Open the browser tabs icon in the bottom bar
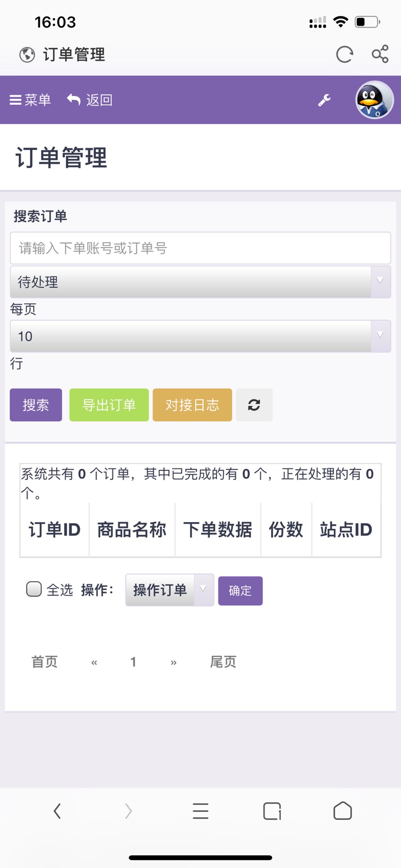401x868 pixels. [272, 811]
